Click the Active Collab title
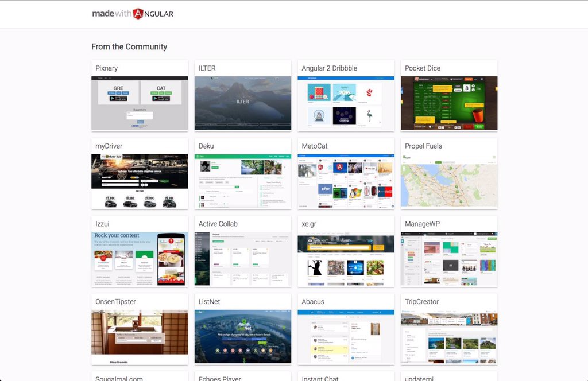Viewport: 588px width, 381px height. coord(218,224)
